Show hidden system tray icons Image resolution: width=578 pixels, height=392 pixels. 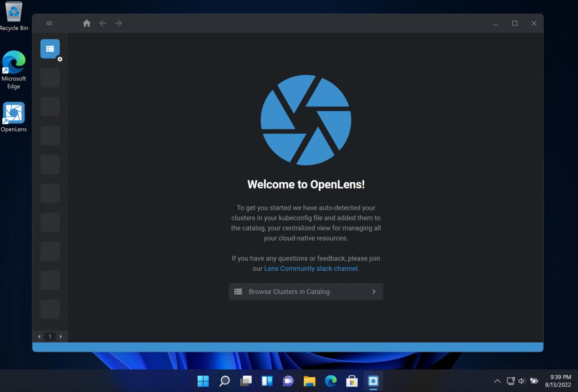pyautogui.click(x=497, y=381)
